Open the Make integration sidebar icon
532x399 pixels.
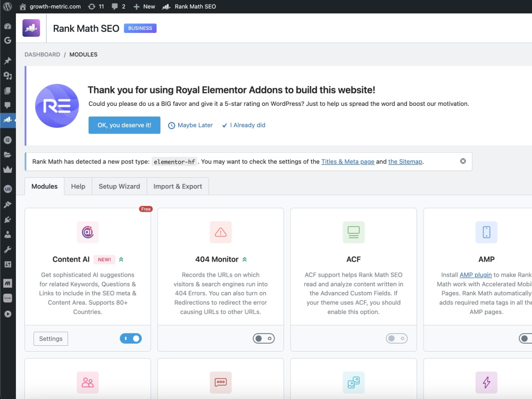click(x=7, y=283)
